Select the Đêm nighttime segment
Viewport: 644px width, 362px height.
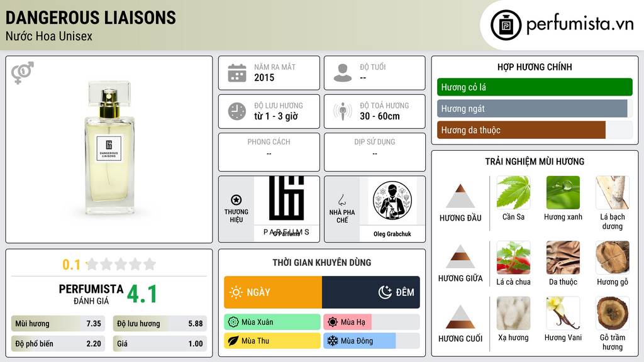click(371, 292)
